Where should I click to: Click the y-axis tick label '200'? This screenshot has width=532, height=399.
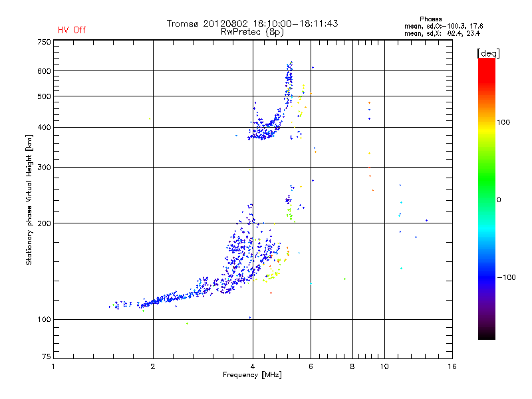point(44,223)
